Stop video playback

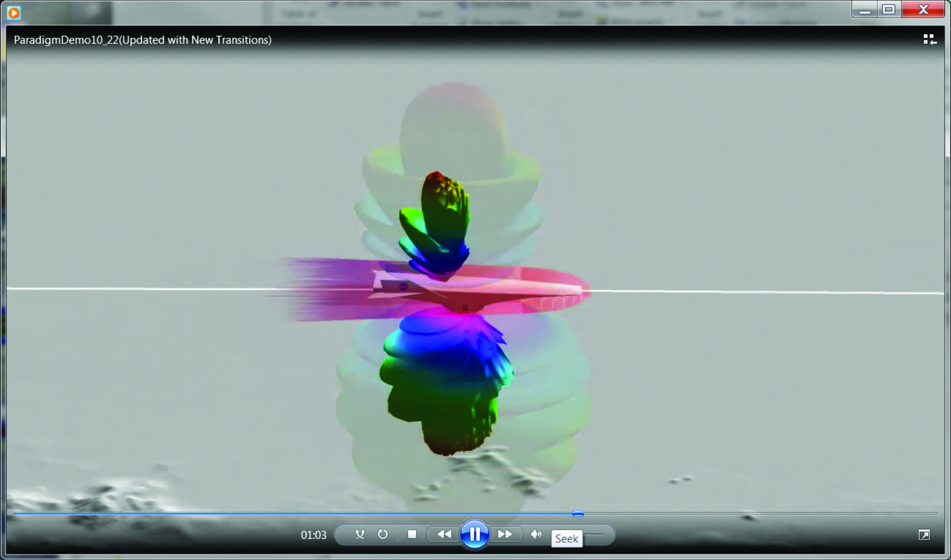(x=412, y=534)
